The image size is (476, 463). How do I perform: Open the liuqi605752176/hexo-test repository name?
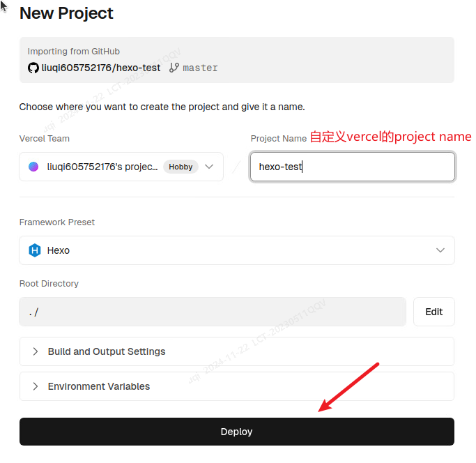(101, 68)
